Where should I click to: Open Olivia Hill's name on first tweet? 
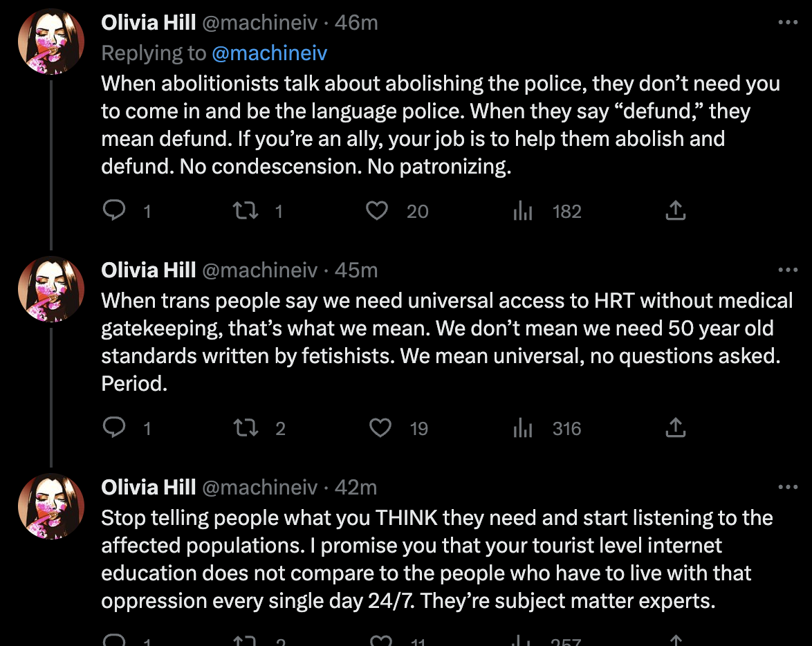tap(149, 23)
